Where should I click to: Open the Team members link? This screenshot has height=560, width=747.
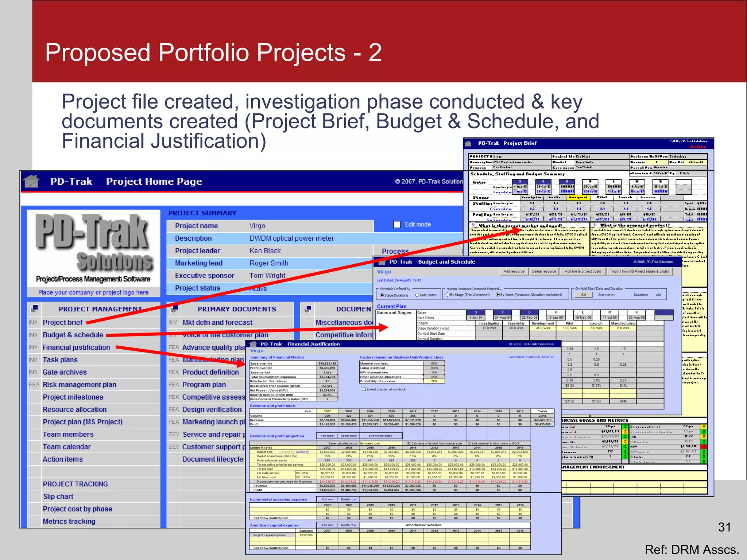point(68,434)
